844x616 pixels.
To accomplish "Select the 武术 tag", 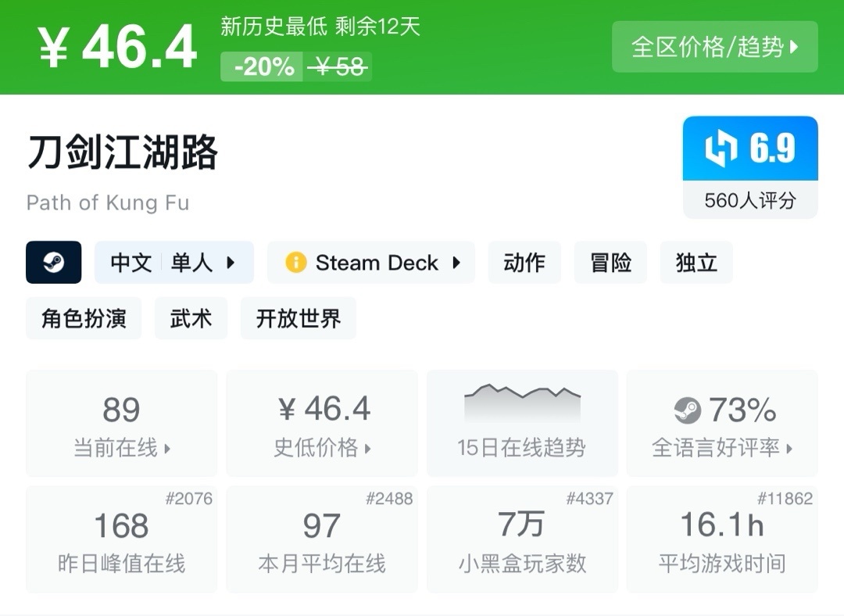I will click(191, 318).
